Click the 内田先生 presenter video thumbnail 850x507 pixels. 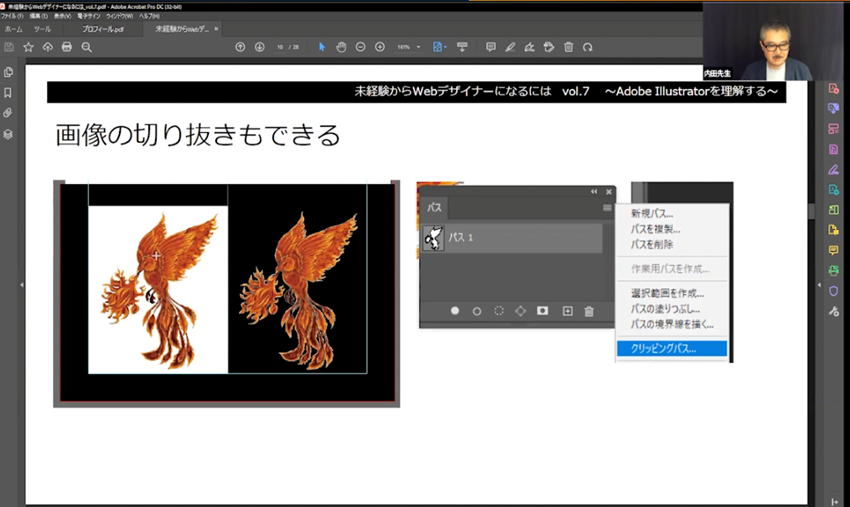point(773,42)
